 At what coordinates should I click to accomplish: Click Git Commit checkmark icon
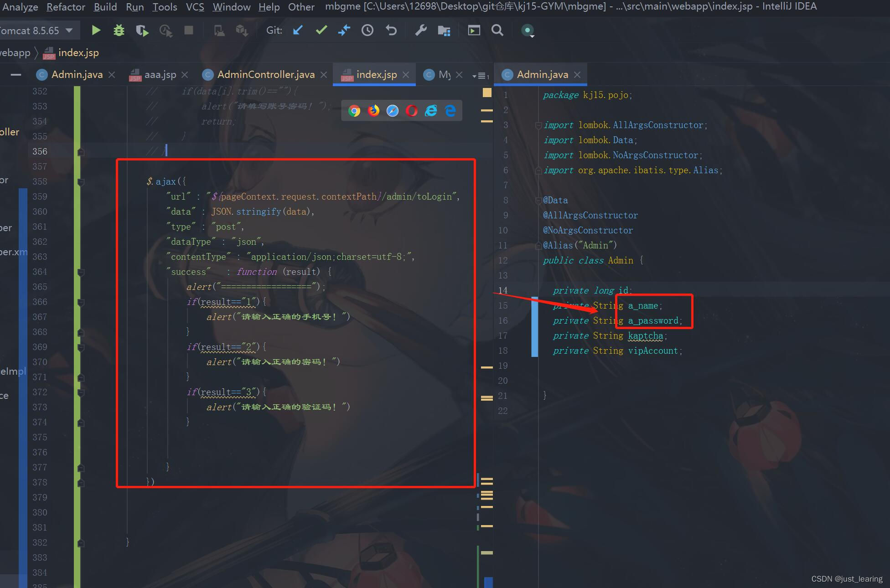(321, 31)
